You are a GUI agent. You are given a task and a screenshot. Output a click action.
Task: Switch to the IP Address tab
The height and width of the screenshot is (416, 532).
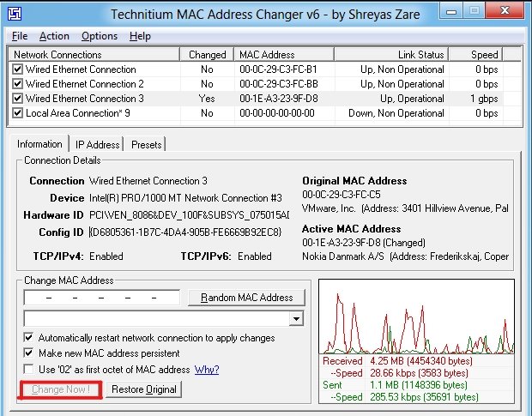point(97,145)
